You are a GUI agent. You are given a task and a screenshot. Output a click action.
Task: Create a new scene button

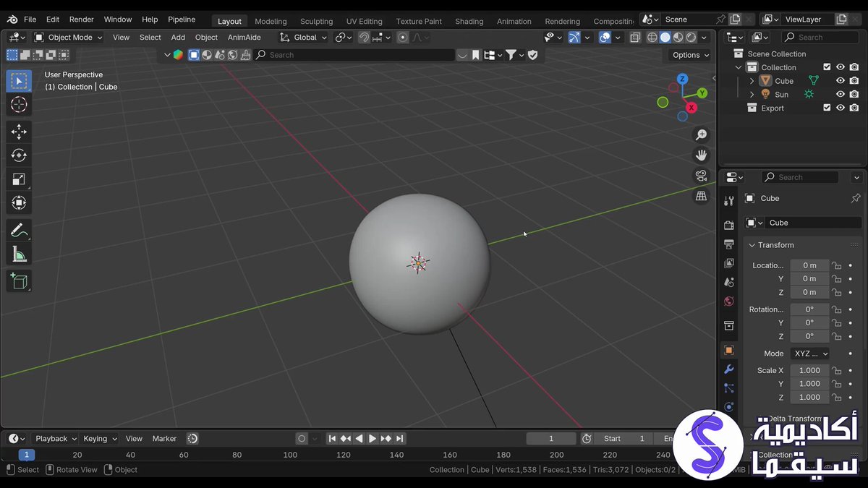(735, 20)
